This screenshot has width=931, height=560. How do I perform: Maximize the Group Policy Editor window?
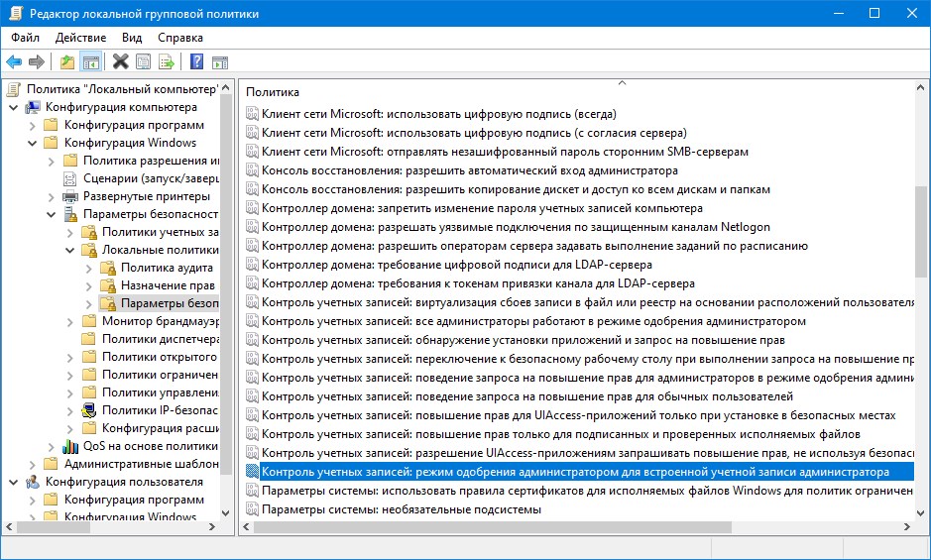[874, 13]
